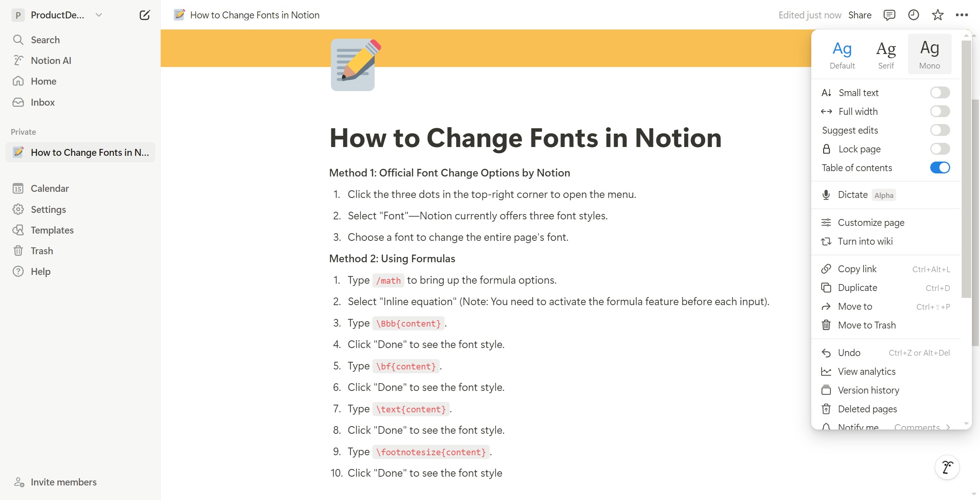Click the \Bbb{content} code snippet

pos(408,324)
